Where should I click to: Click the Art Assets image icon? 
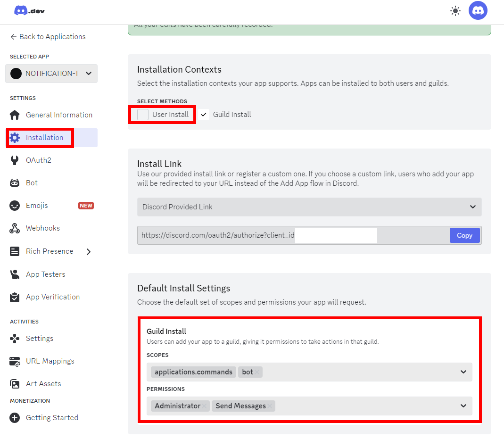(x=15, y=384)
